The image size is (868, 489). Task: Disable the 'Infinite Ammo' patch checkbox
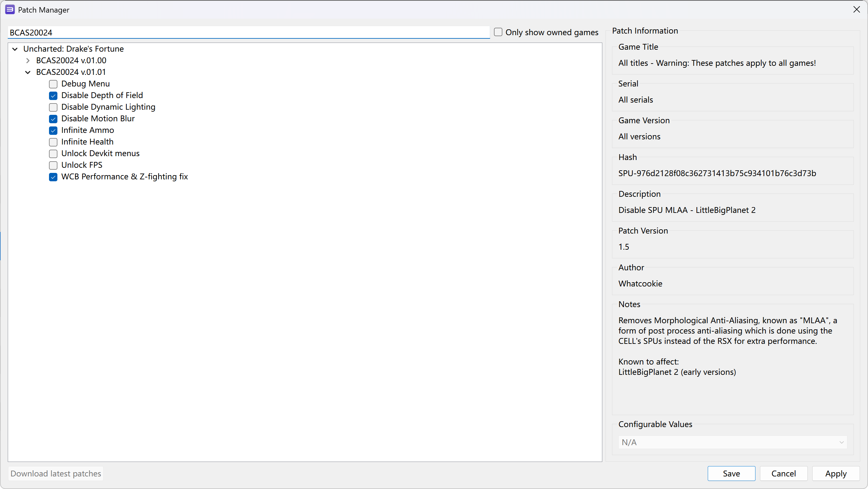tap(53, 130)
